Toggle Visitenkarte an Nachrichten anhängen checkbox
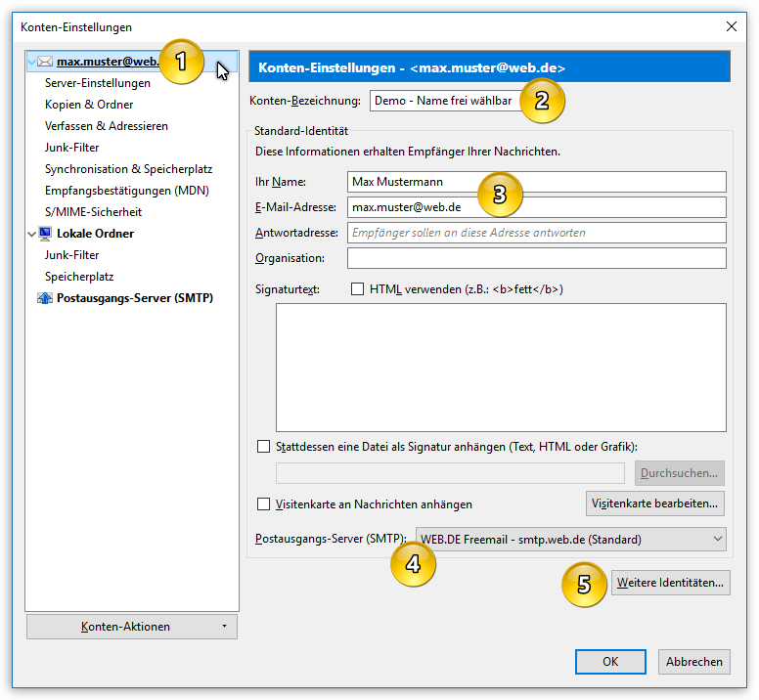This screenshot has height=700, width=759. (x=263, y=504)
